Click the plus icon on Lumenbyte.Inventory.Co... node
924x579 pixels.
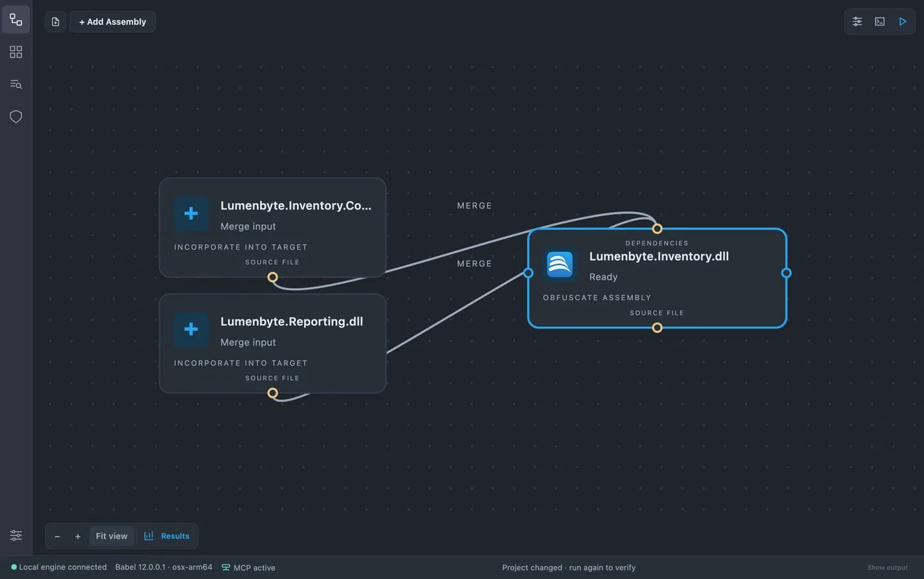click(191, 214)
